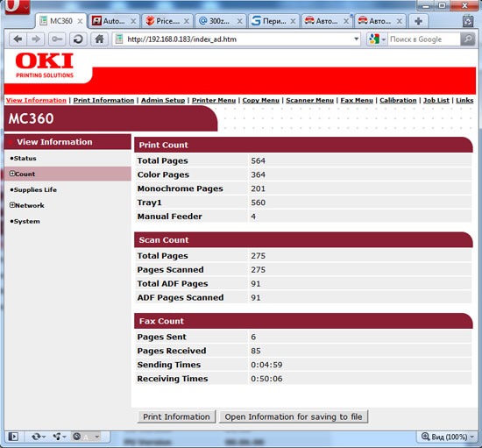The height and width of the screenshot is (448, 482).
Task: Open the password wand key icon
Action: pos(57,39)
